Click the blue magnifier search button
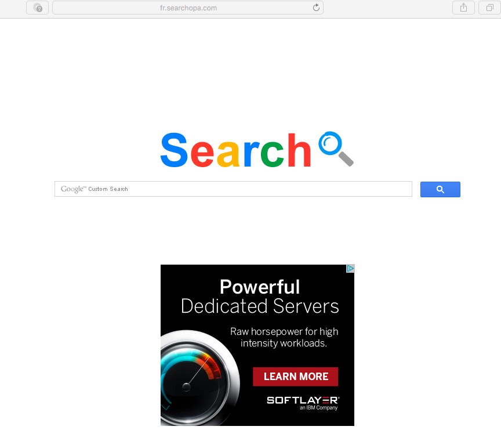The width and height of the screenshot is (501, 448). [440, 189]
